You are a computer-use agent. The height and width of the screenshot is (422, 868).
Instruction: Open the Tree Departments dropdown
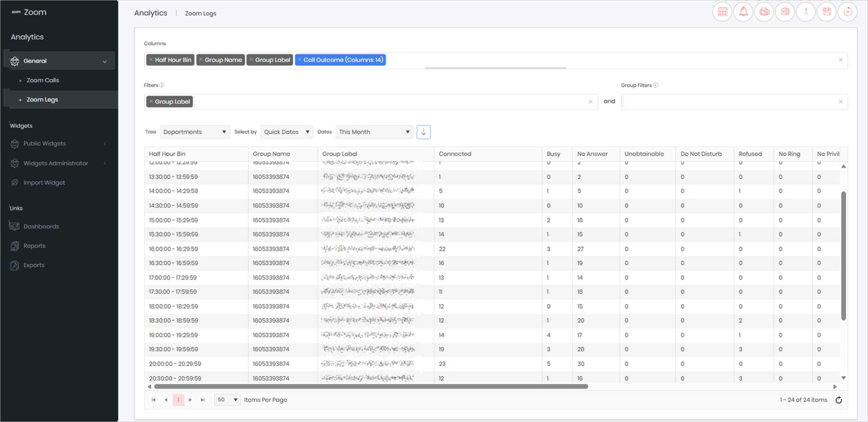tap(195, 132)
